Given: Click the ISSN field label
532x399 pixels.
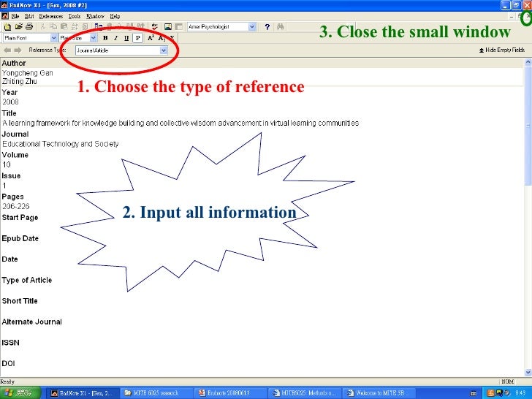Looking at the screenshot, I should 10,343.
